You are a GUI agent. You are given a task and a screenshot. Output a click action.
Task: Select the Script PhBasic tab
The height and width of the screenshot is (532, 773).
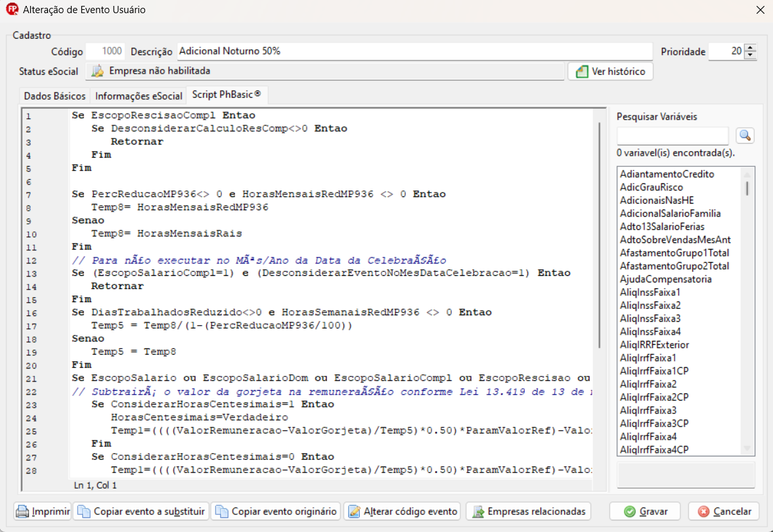click(227, 95)
